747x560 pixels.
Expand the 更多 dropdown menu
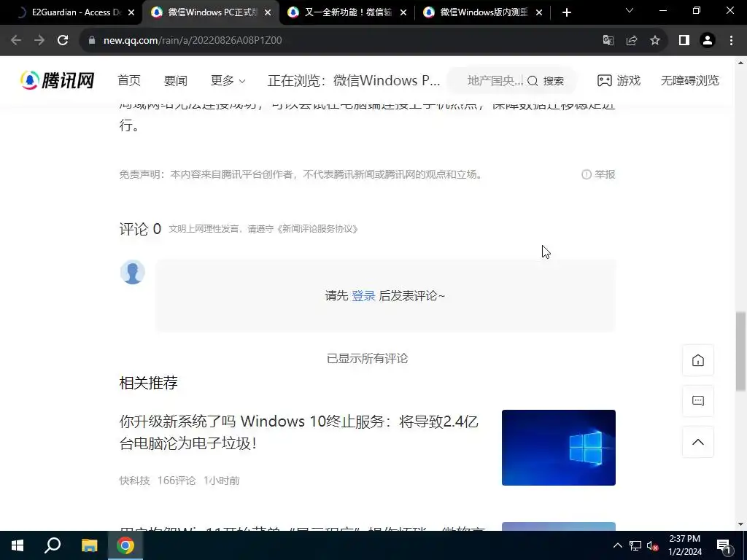(x=228, y=80)
